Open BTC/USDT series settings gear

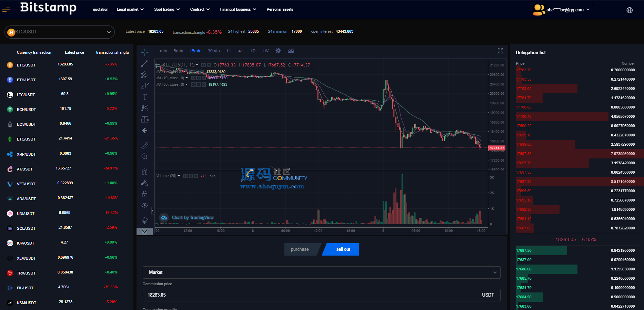(x=209, y=65)
